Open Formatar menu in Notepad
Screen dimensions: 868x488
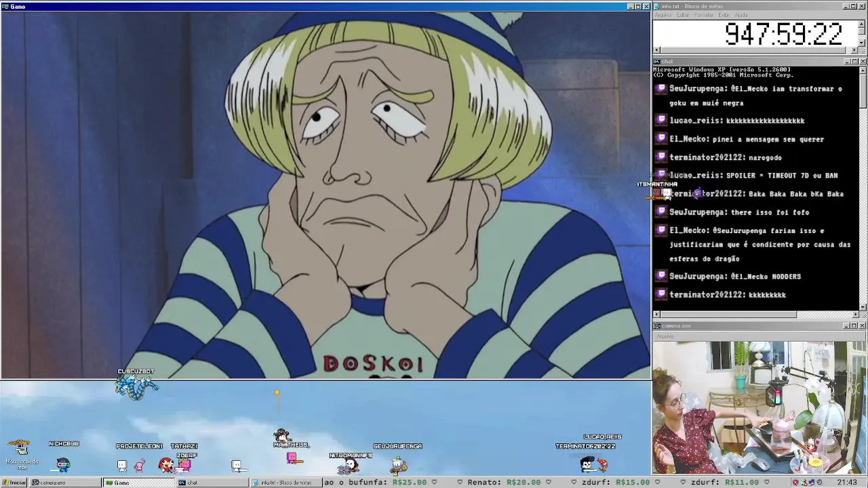(x=704, y=15)
